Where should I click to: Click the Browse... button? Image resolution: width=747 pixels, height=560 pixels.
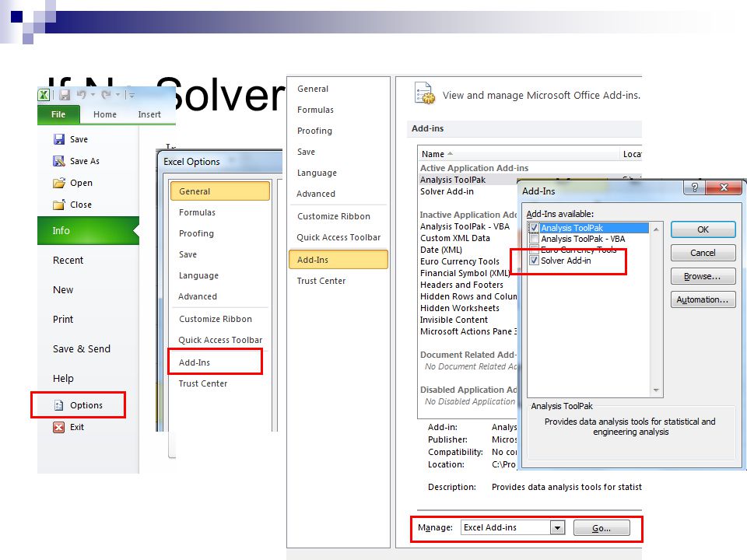[x=703, y=276]
